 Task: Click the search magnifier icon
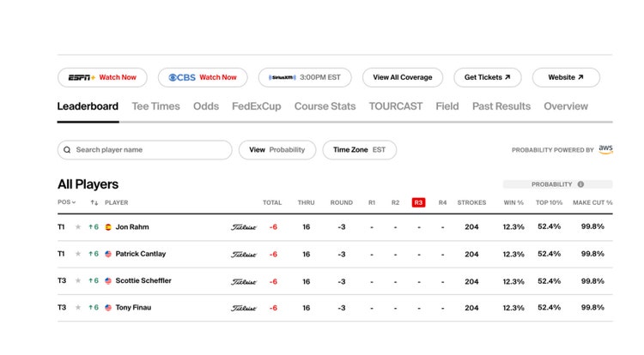coord(67,150)
